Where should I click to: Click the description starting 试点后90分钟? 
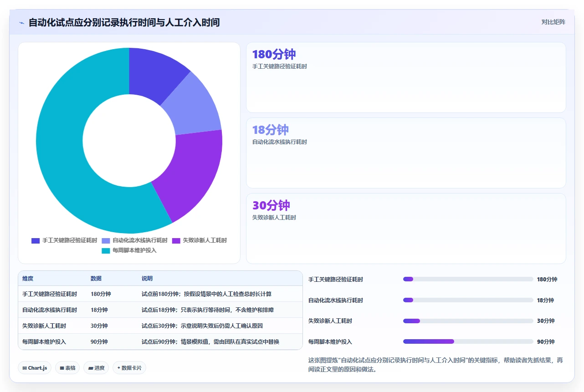point(210,342)
